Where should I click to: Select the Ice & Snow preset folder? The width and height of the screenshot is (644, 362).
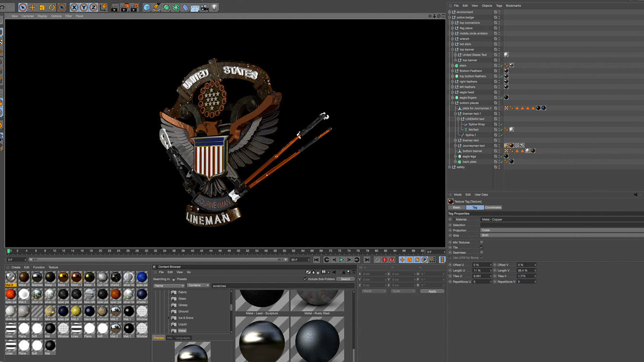186,318
